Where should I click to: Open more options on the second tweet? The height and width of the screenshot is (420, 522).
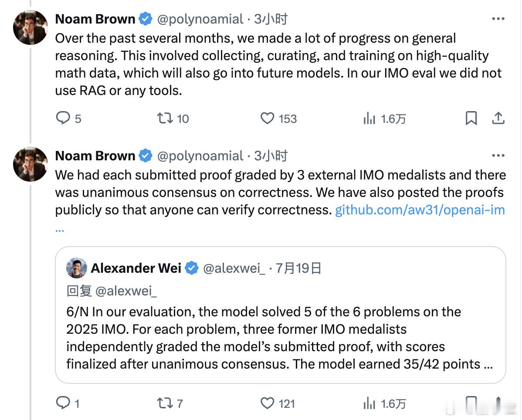click(498, 156)
